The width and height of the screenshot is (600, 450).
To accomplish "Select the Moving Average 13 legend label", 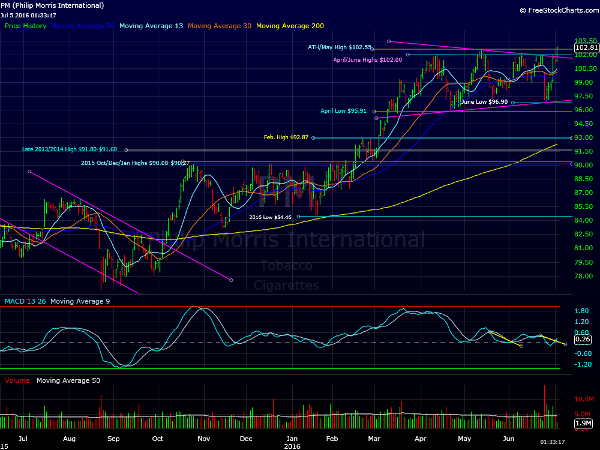I will tap(151, 26).
